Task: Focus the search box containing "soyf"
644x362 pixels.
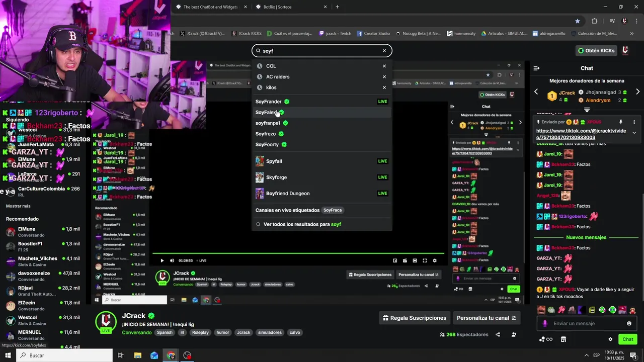Action: click(x=321, y=51)
